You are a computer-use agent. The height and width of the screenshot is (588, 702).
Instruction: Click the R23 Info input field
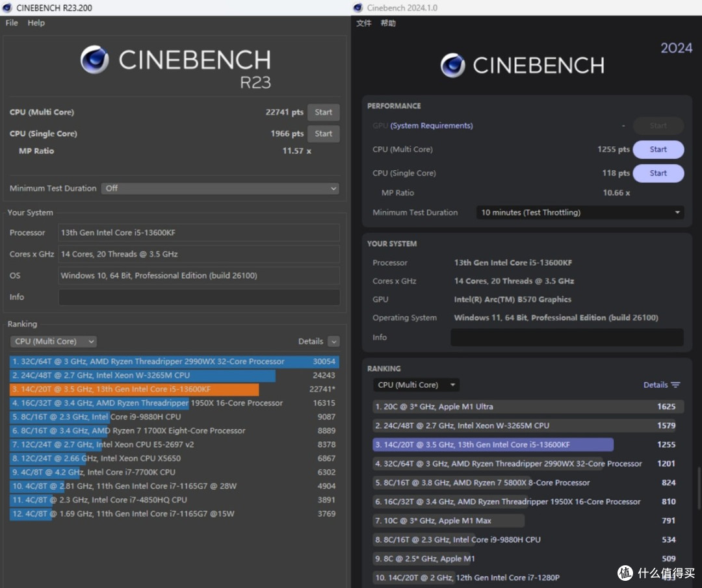point(199,297)
